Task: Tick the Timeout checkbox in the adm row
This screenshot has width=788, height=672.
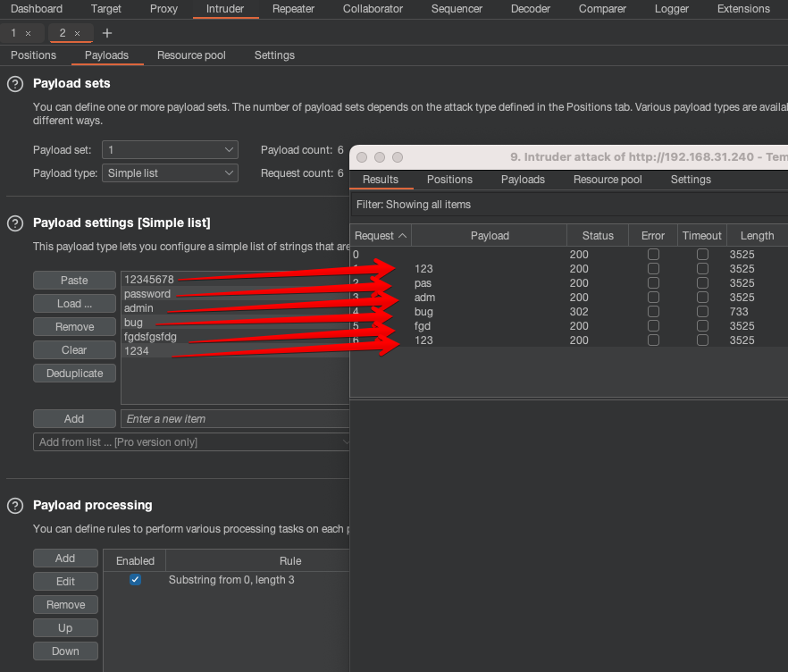Action: point(702,298)
